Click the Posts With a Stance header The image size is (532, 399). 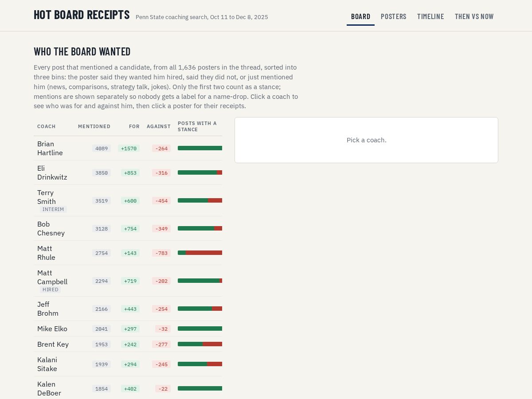click(x=197, y=126)
